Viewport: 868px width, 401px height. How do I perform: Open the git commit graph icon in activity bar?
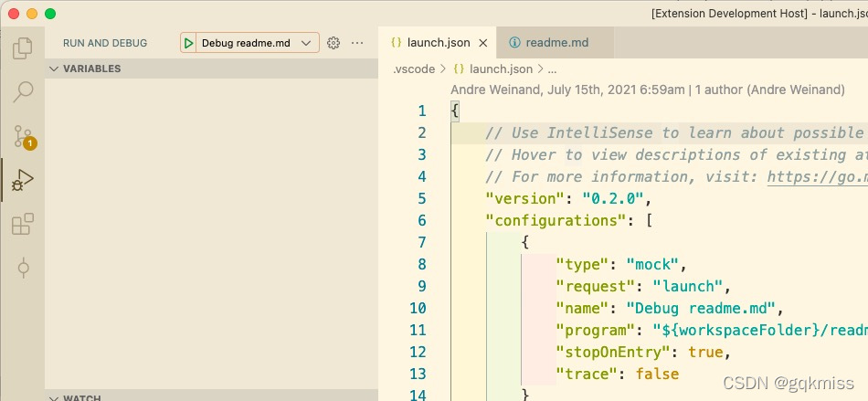[23, 269]
